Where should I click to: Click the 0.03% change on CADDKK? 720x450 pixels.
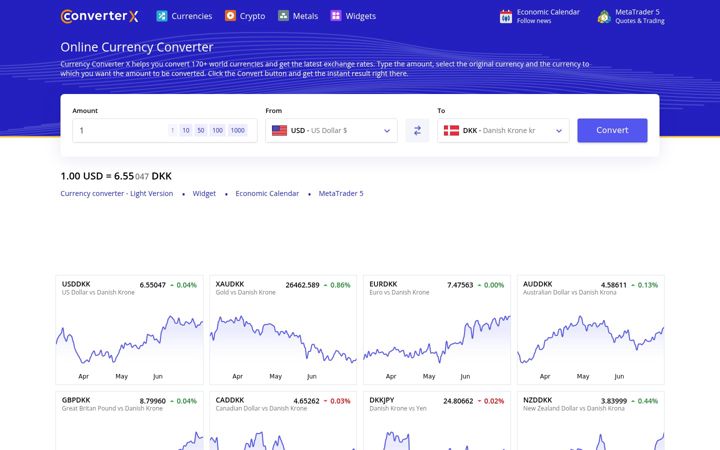coord(340,401)
